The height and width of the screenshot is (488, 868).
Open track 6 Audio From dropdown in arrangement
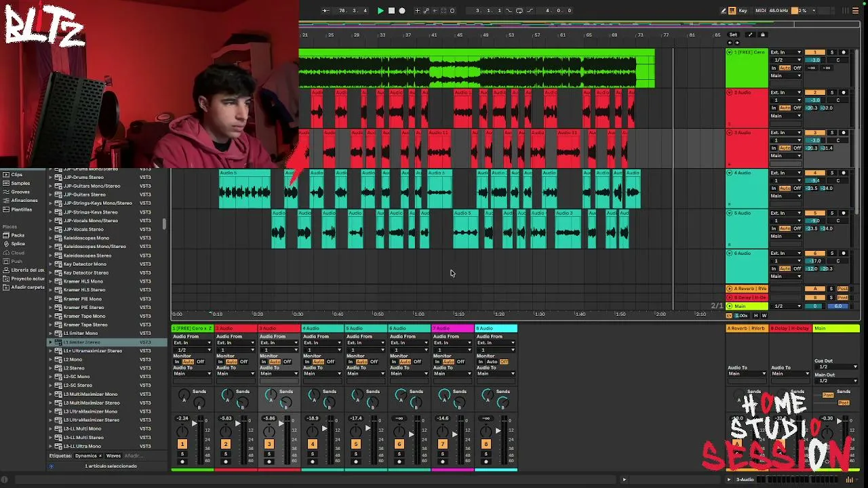785,253
